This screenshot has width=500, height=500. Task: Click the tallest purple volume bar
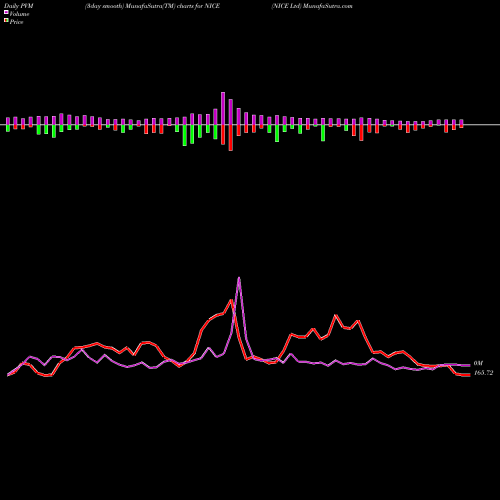pyautogui.click(x=223, y=108)
